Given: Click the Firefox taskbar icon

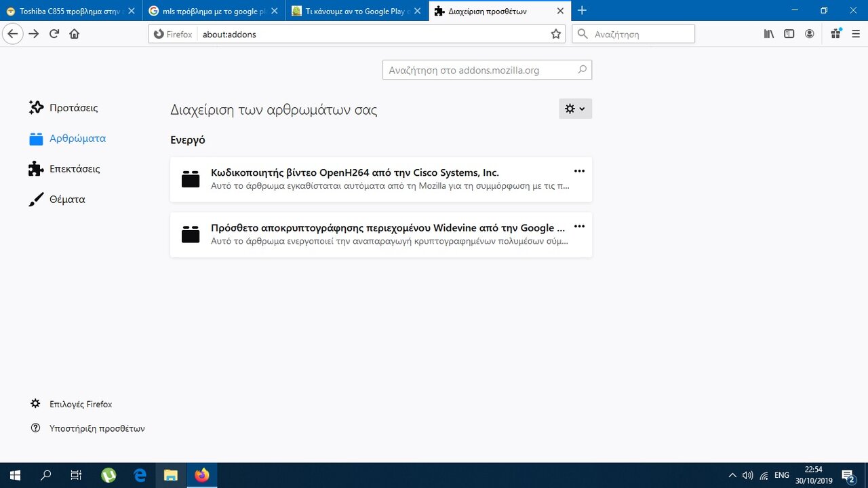Looking at the screenshot, I should 202,475.
